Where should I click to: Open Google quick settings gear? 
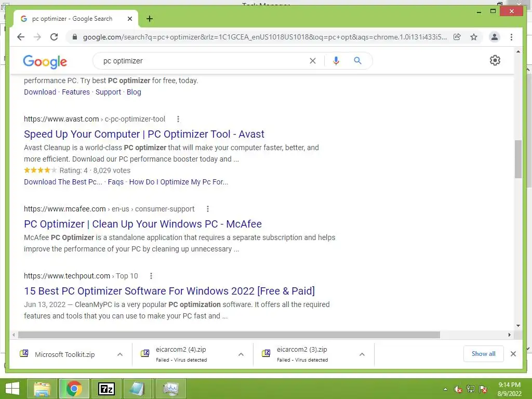point(495,60)
